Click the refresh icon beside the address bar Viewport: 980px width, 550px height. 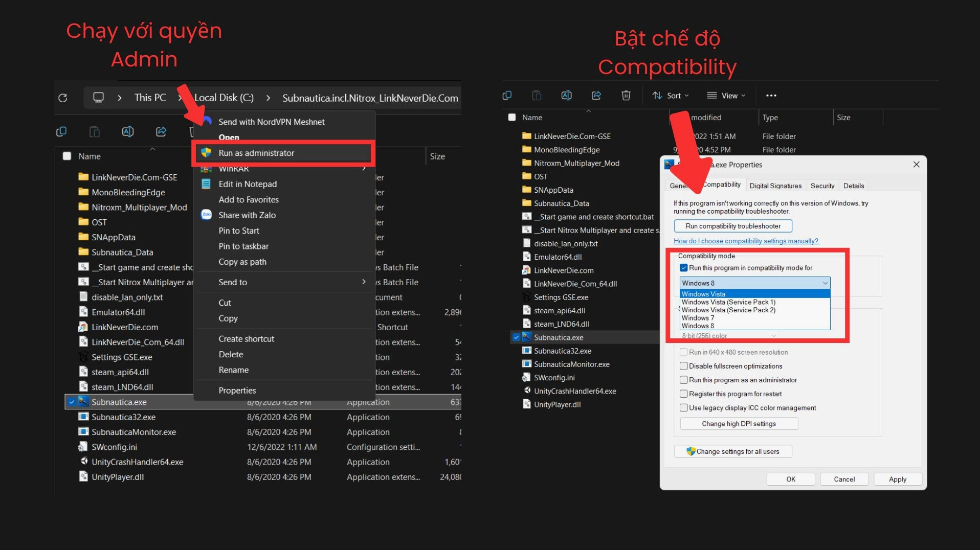click(63, 98)
